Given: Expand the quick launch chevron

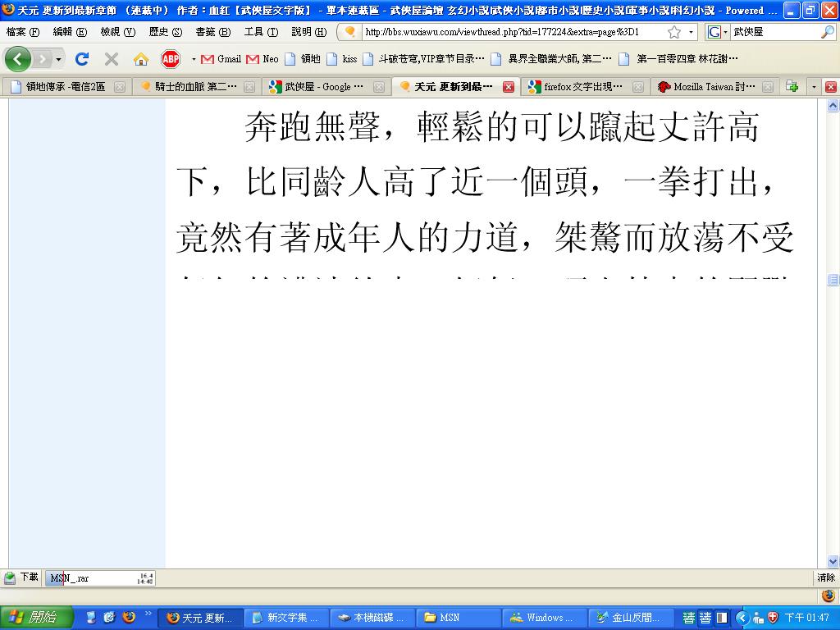Looking at the screenshot, I should click(x=148, y=614).
